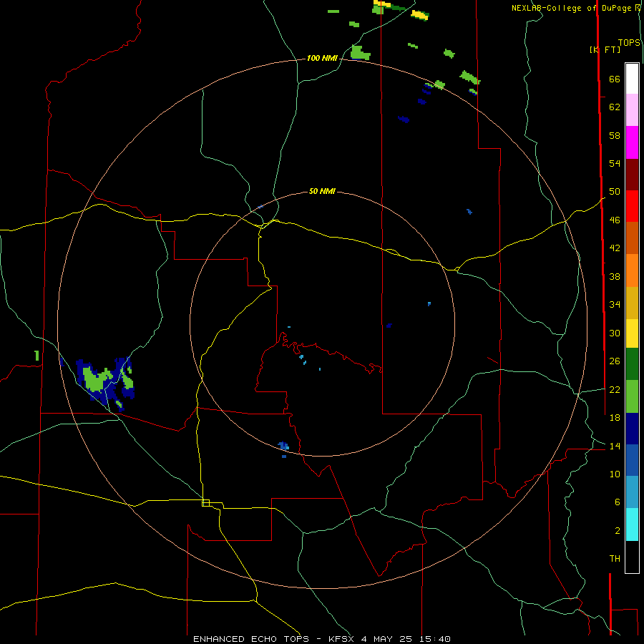Image resolution: width=644 pixels, height=644 pixels.
Task: Click the "34" scale value
Action: pyautogui.click(x=615, y=305)
